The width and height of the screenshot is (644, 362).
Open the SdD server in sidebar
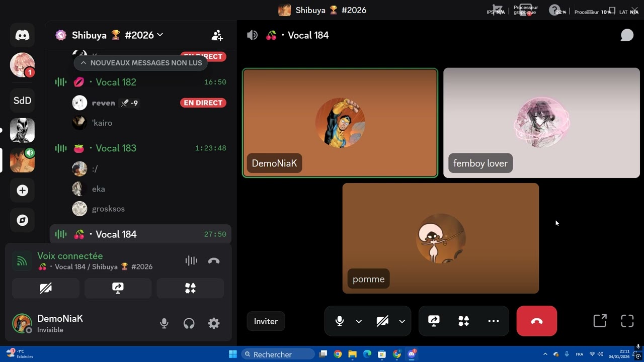(22, 101)
